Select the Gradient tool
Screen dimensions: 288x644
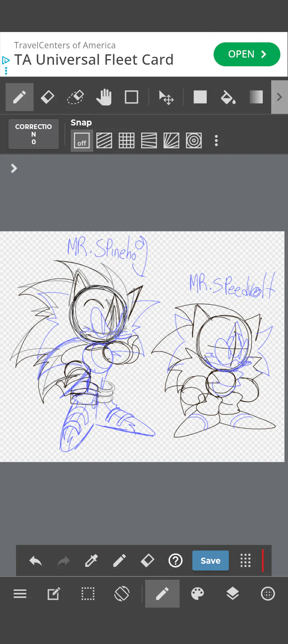pyautogui.click(x=256, y=97)
